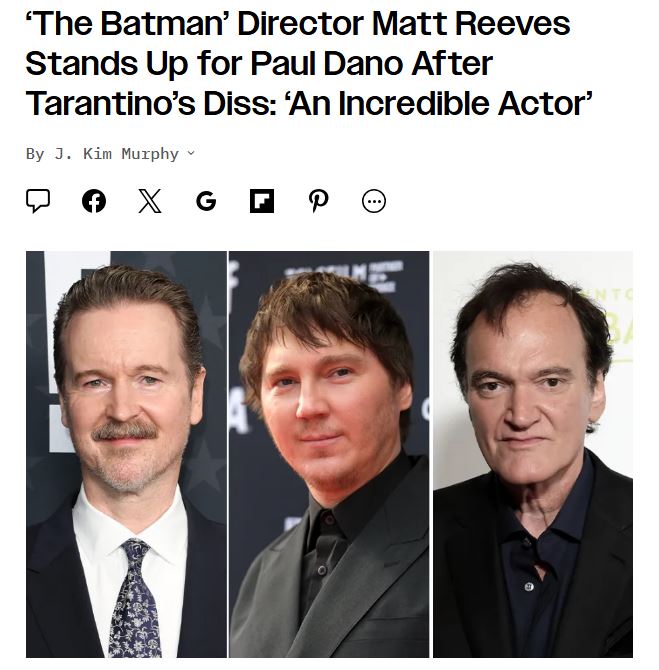Open more sharing options ellipsis icon
This screenshot has width=659, height=670.
point(374,201)
